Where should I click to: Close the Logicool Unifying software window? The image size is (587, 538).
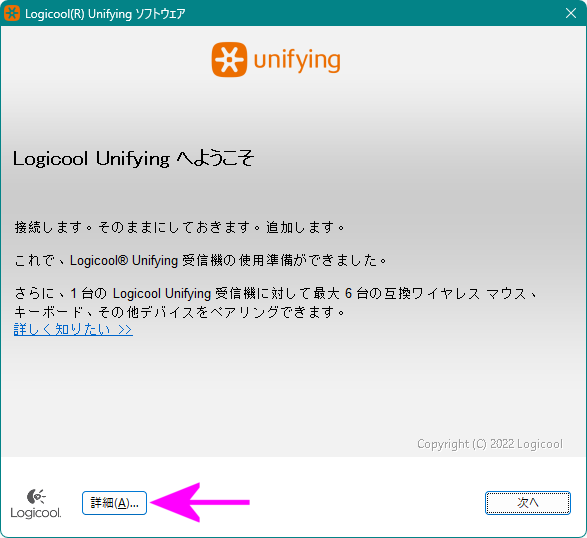[x=571, y=13]
